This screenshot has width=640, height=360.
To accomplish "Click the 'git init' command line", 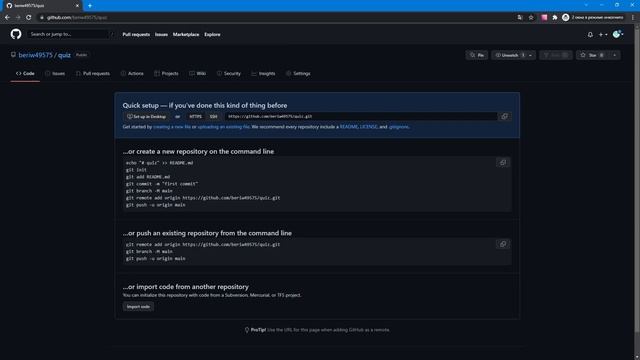I will (x=136, y=170).
